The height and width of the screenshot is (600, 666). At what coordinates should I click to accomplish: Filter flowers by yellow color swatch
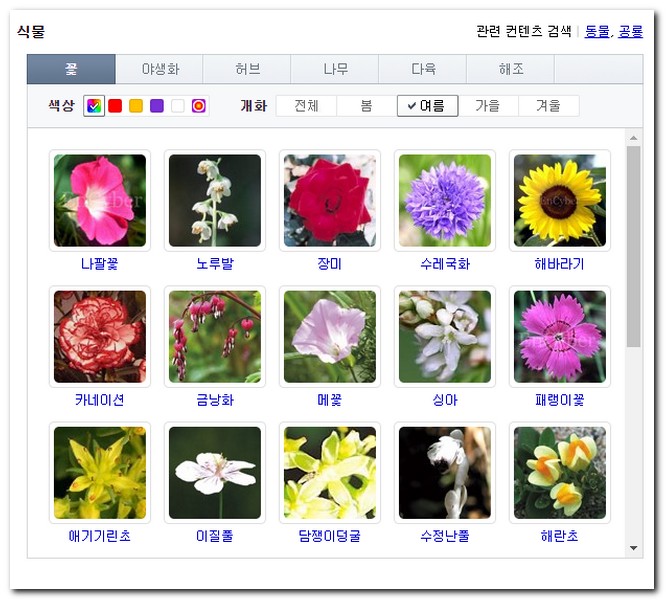[x=136, y=106]
